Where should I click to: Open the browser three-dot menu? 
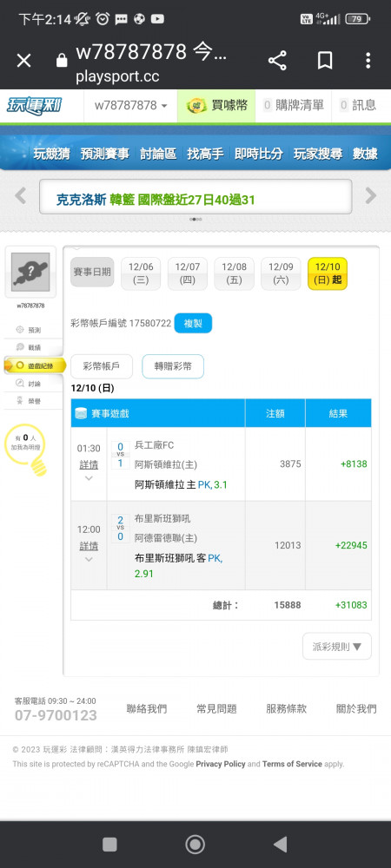tap(368, 61)
